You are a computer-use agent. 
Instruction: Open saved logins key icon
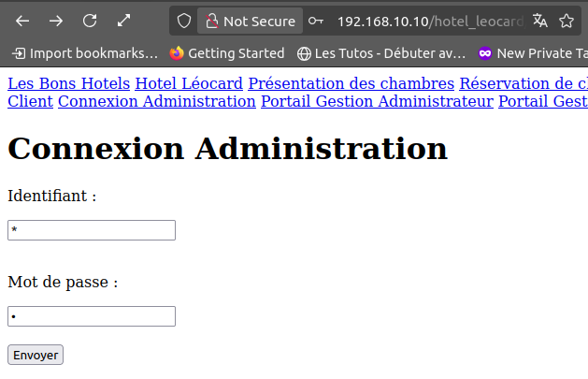tap(317, 21)
